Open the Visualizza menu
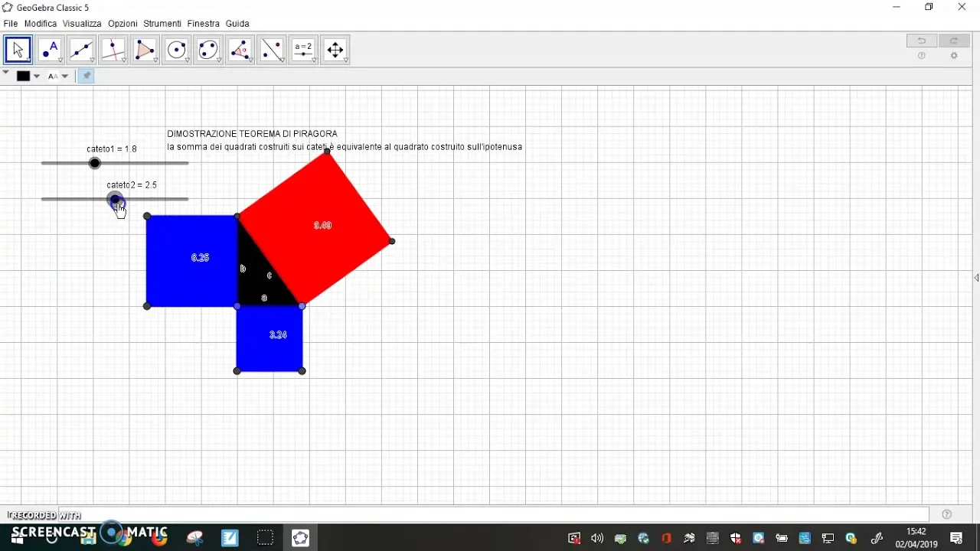 (82, 24)
